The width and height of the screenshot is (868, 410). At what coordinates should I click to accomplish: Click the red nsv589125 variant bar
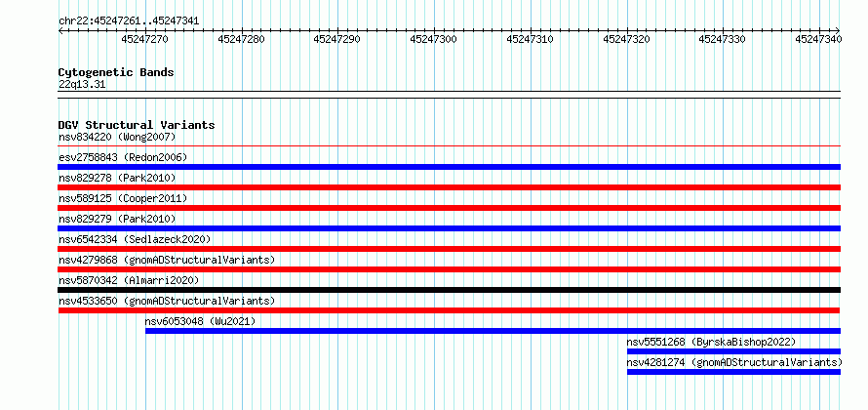coord(449,208)
